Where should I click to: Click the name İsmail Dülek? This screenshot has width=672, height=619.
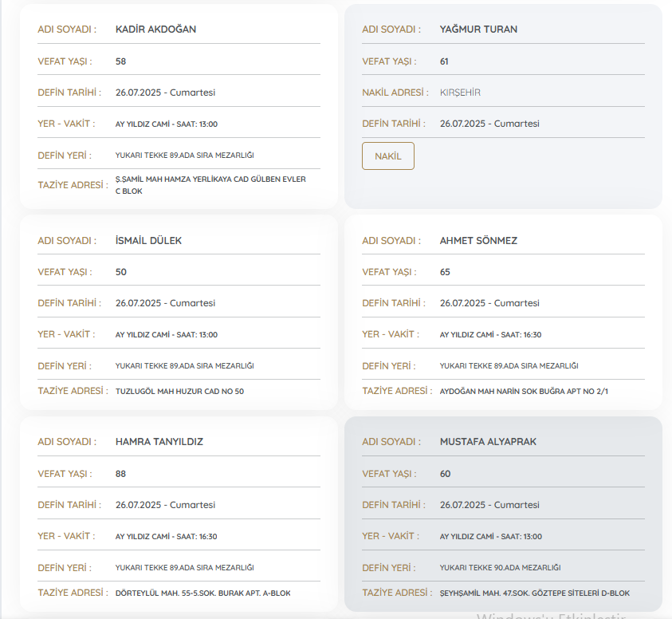click(148, 241)
